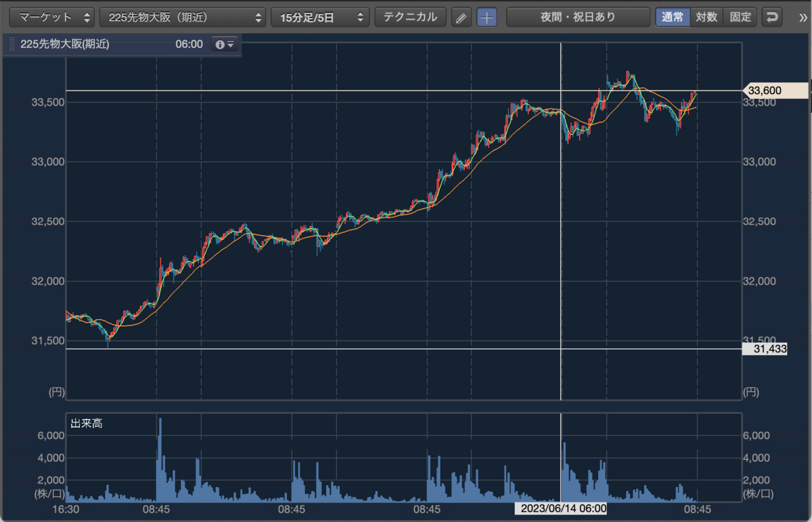Click the return arrow icon

coord(772,17)
